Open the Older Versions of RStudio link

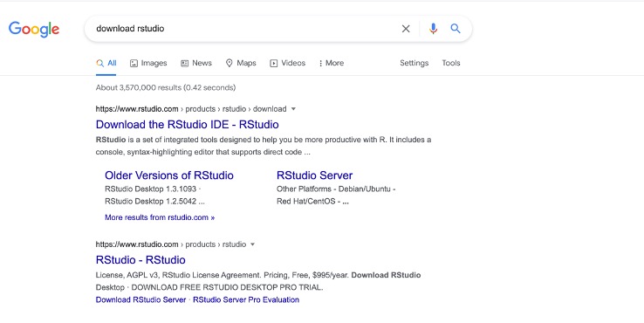coord(169,175)
